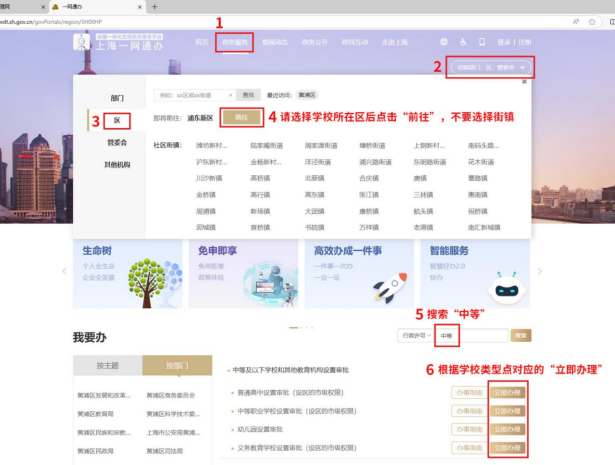The image size is (615, 465).
Task: Open a new browser tab
Action: pyautogui.click(x=153, y=6)
